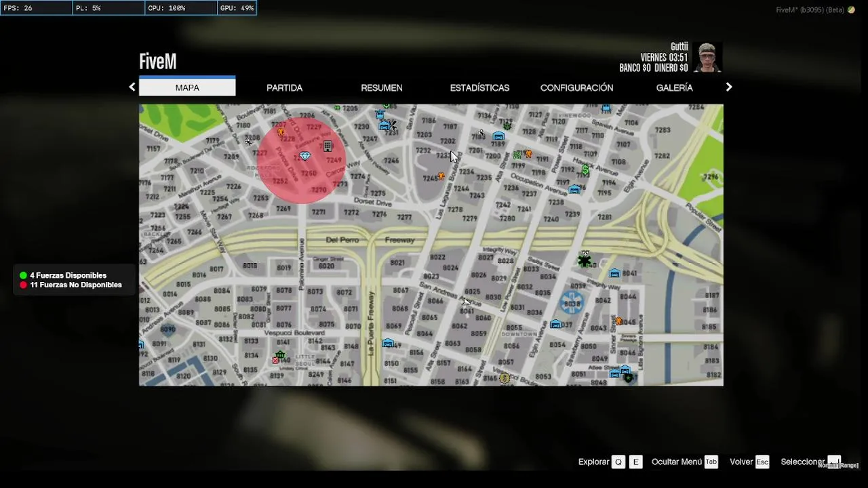Select the orange blip next to 8045

pos(618,321)
